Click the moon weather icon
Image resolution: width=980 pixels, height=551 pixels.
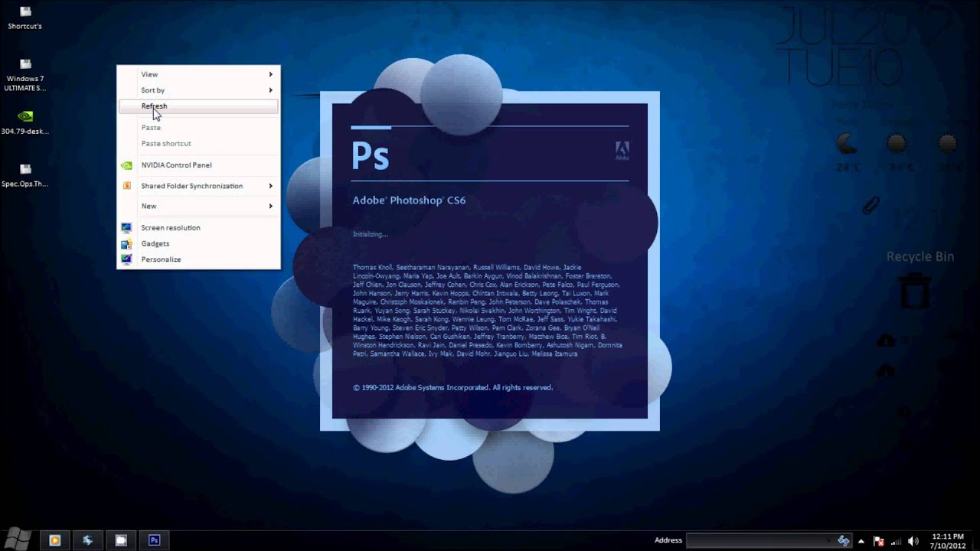[846, 144]
